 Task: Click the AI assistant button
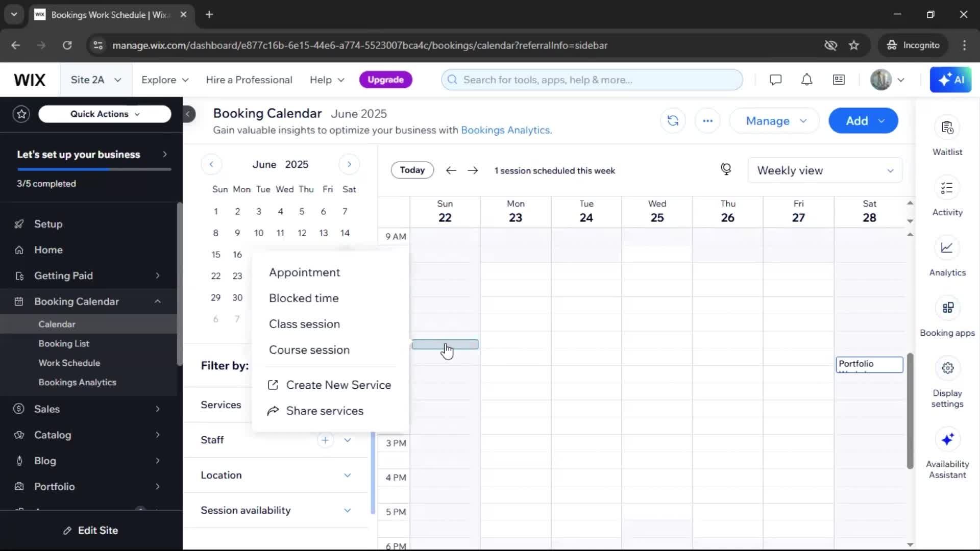point(950,80)
